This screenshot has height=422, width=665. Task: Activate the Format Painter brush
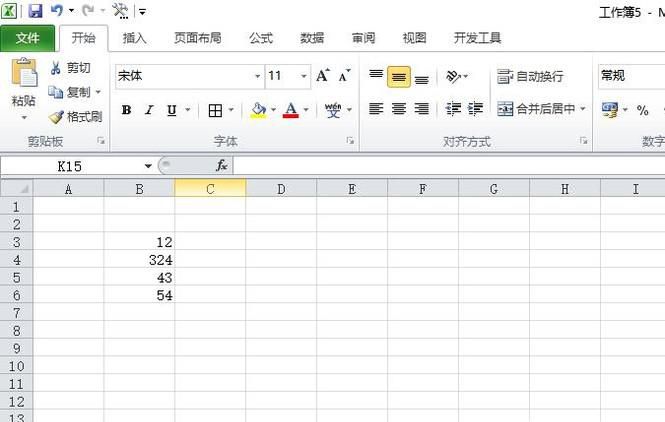(56, 117)
